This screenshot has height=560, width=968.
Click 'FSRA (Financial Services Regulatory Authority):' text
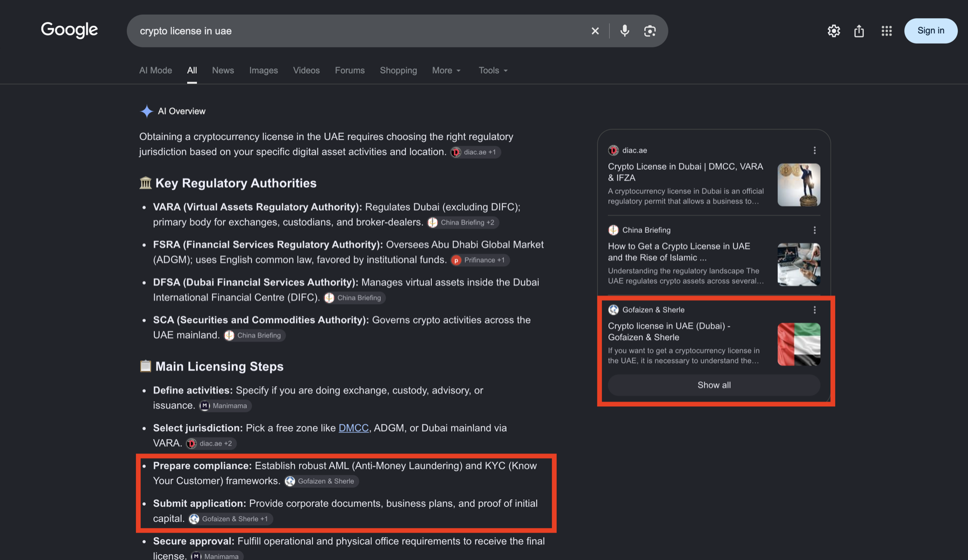pos(268,245)
